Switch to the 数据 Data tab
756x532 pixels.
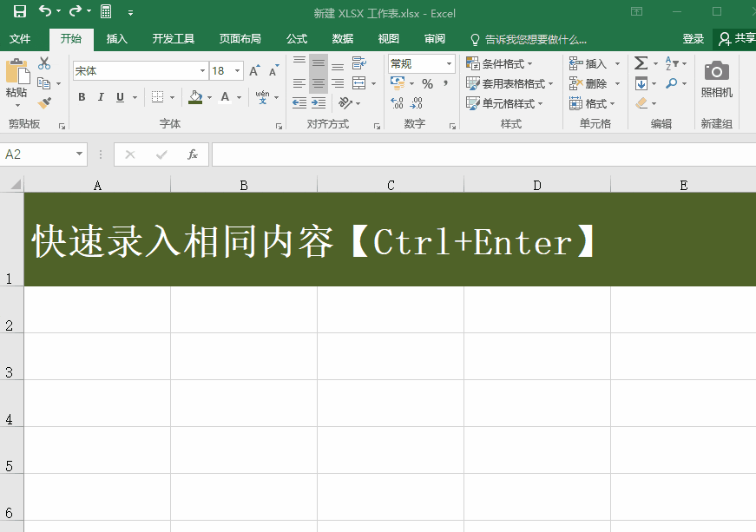(342, 39)
